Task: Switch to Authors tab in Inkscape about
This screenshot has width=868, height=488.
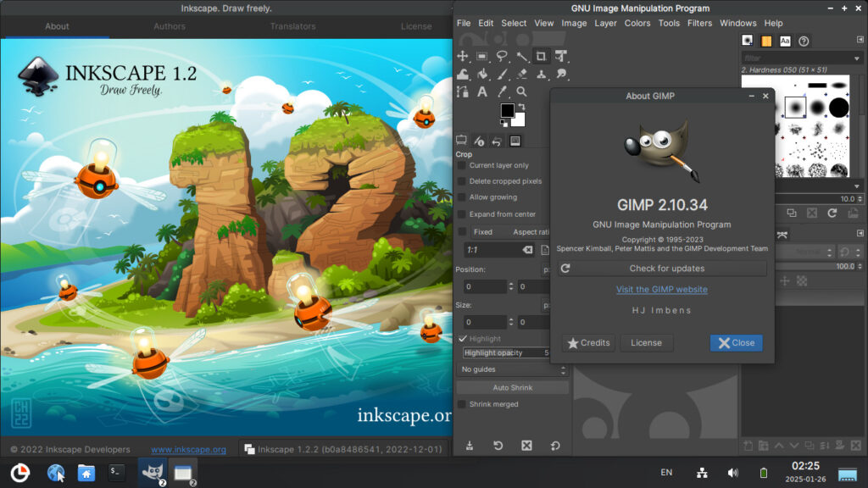Action: [170, 26]
